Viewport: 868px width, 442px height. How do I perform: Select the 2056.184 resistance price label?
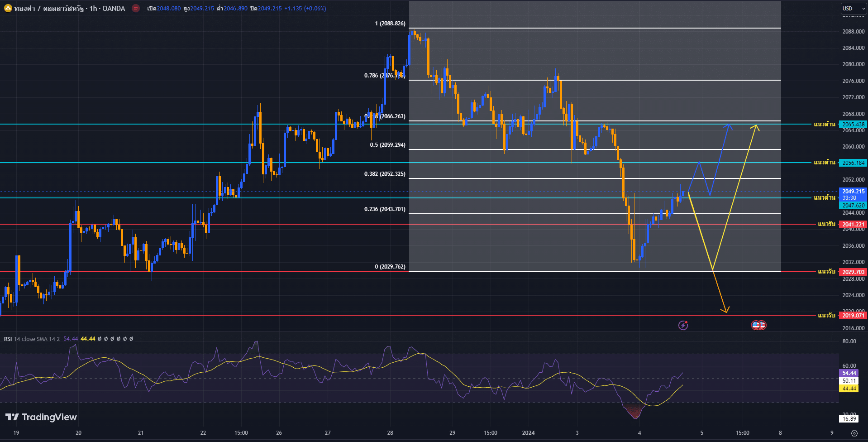pyautogui.click(x=853, y=163)
